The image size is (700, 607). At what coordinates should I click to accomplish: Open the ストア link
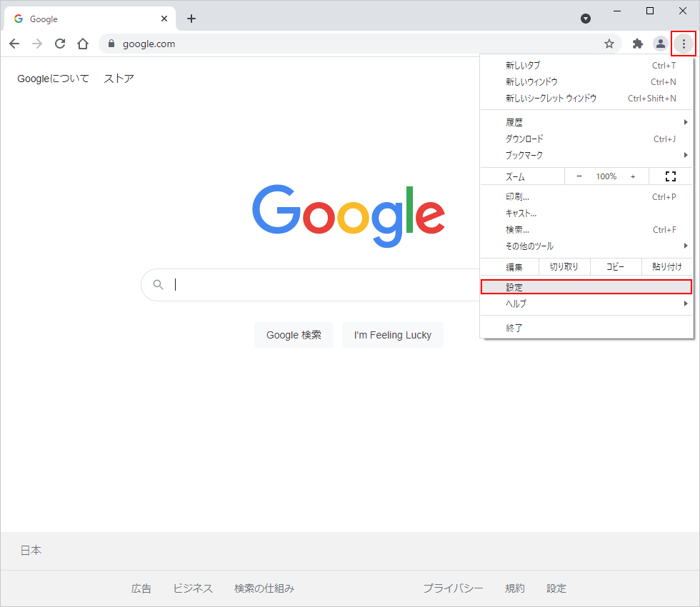[119, 79]
